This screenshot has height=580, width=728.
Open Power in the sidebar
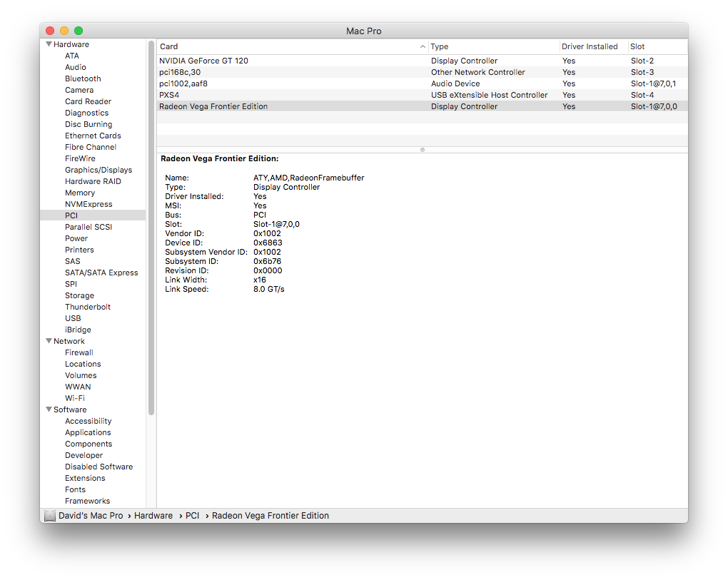76,238
